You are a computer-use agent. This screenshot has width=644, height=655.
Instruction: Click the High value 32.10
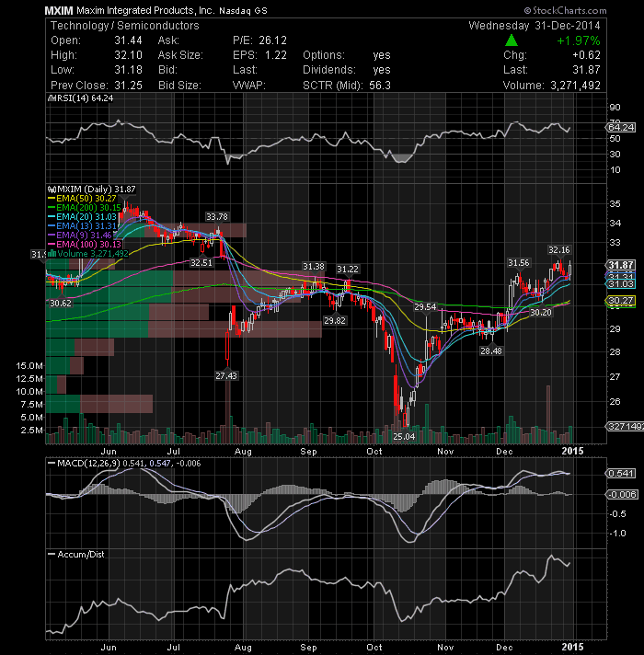[x=128, y=55]
